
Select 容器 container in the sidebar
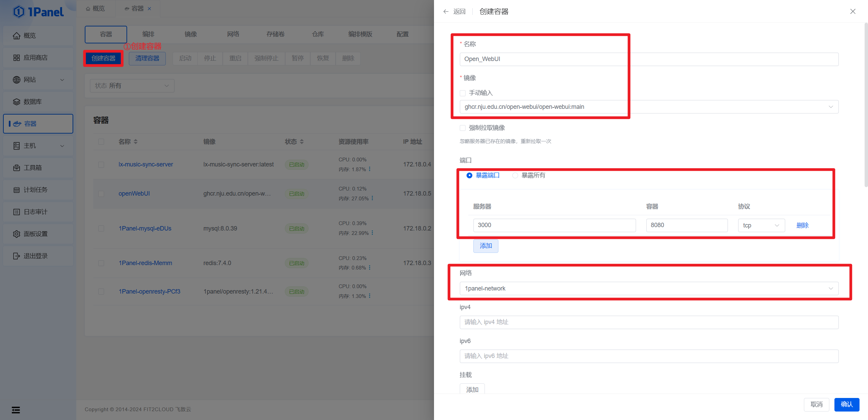(x=38, y=124)
